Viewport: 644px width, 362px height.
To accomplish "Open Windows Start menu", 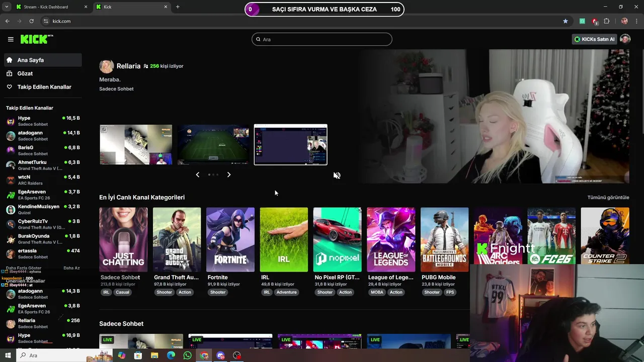I will tap(8, 355).
